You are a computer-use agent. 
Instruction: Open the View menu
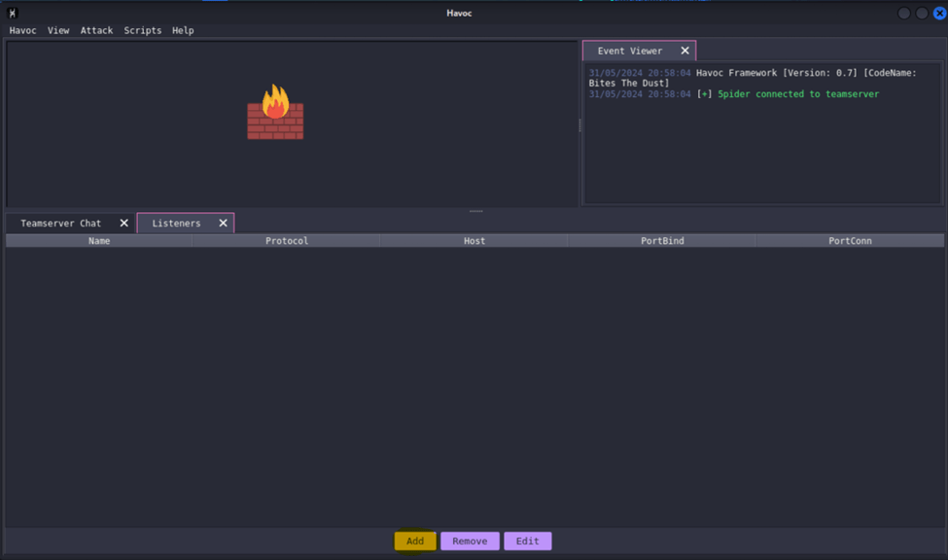click(x=58, y=30)
